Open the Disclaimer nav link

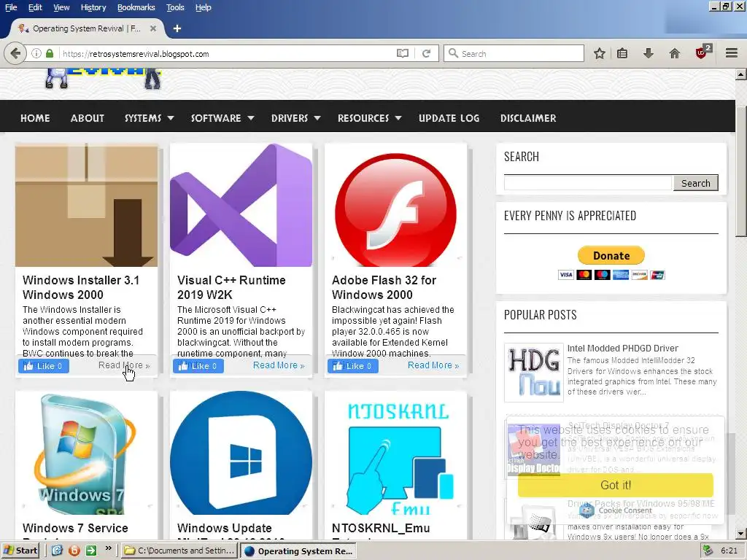528,118
